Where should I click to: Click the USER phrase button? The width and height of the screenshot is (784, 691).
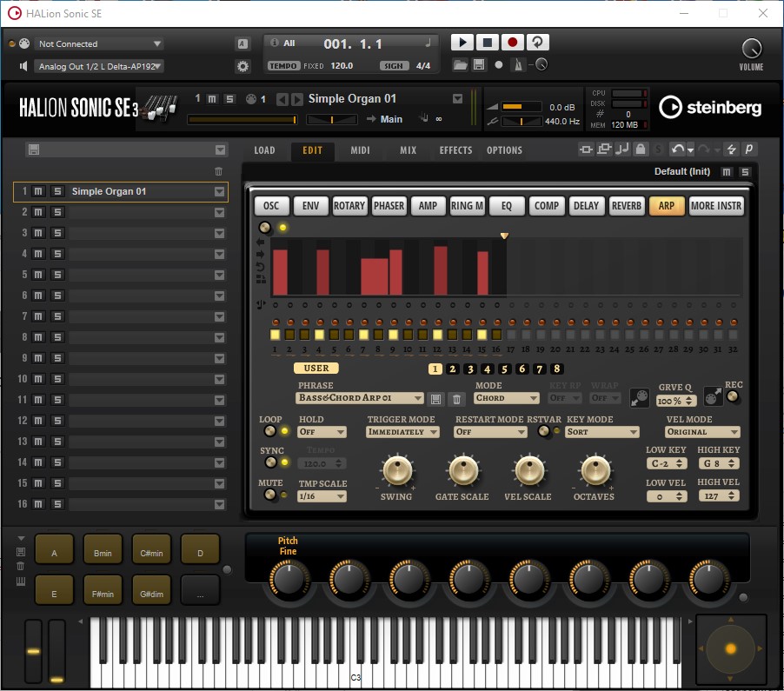tap(316, 369)
